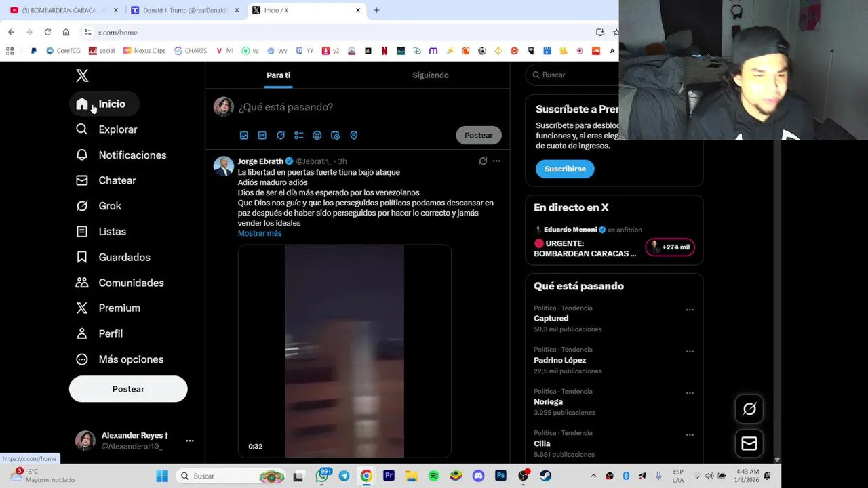Open the floating Grok button

coord(749,409)
